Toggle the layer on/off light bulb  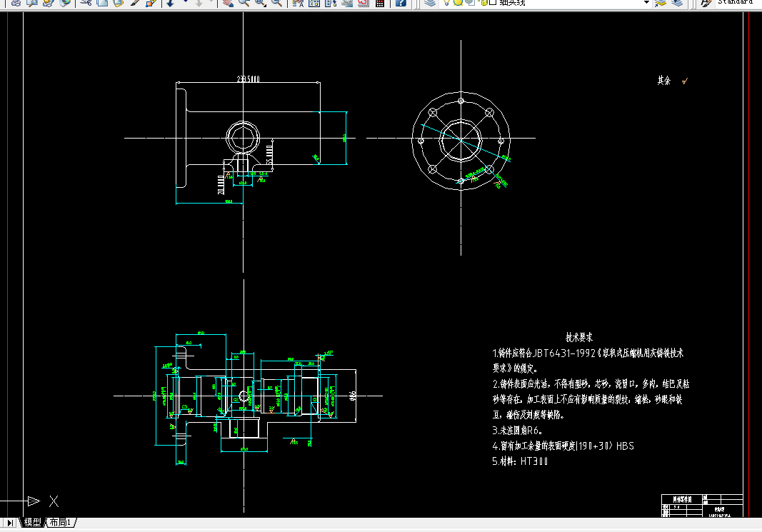coord(446,2)
